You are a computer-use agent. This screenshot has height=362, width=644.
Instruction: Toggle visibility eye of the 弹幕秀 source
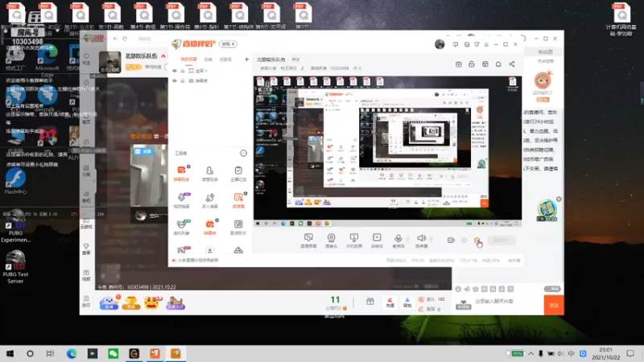point(175,81)
